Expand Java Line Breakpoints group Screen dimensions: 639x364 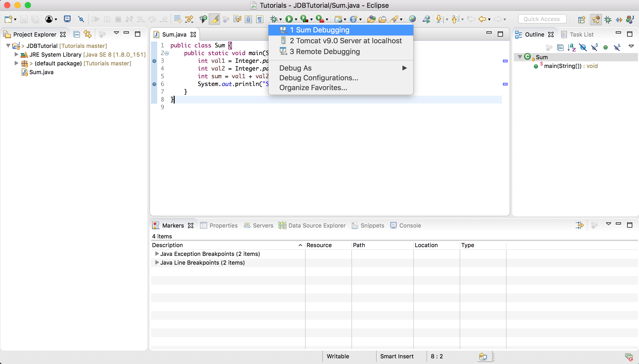click(157, 262)
